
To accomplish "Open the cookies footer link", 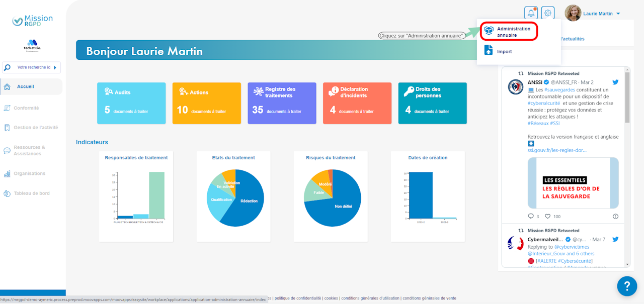I will click(x=331, y=298).
